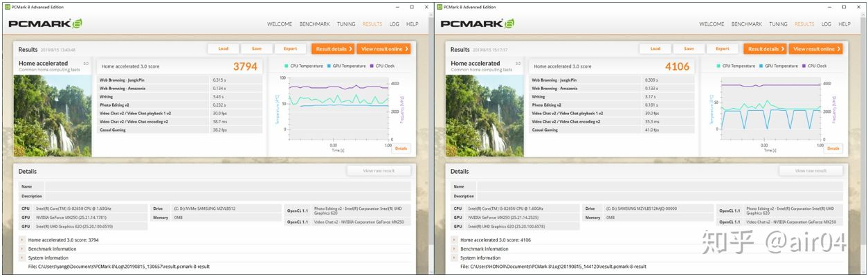The width and height of the screenshot is (868, 277).
Task: Open 'Result details' in left window
Action: 332,49
